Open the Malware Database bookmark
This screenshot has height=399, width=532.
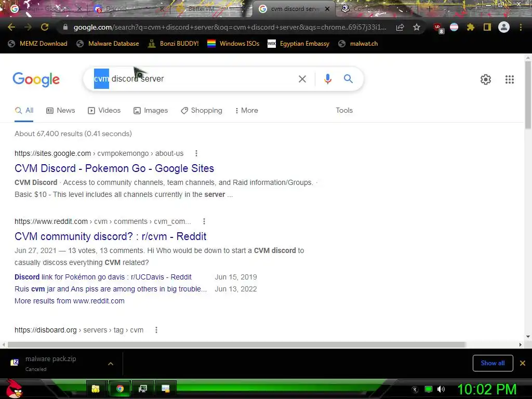(108, 44)
